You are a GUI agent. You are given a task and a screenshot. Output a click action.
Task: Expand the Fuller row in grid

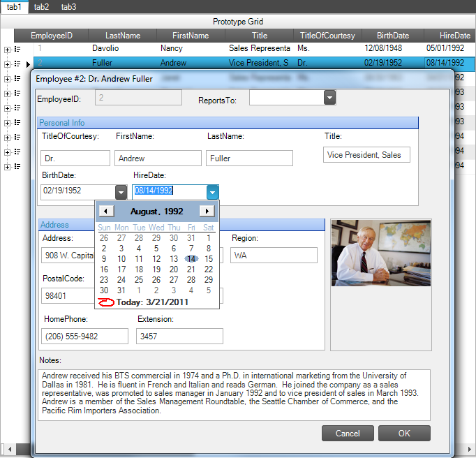(7, 64)
